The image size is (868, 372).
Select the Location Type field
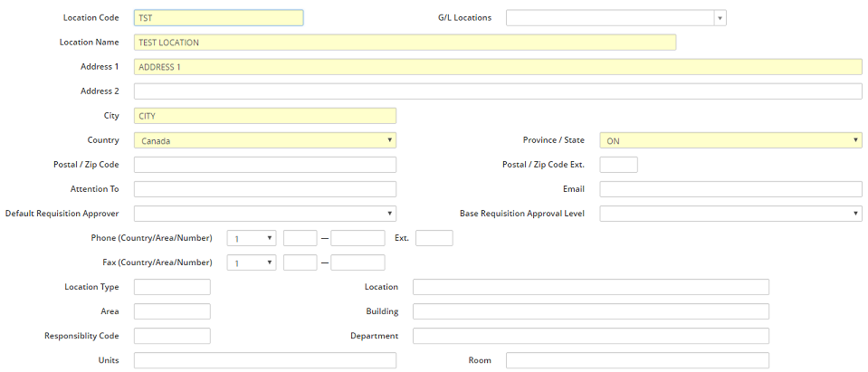pyautogui.click(x=172, y=287)
